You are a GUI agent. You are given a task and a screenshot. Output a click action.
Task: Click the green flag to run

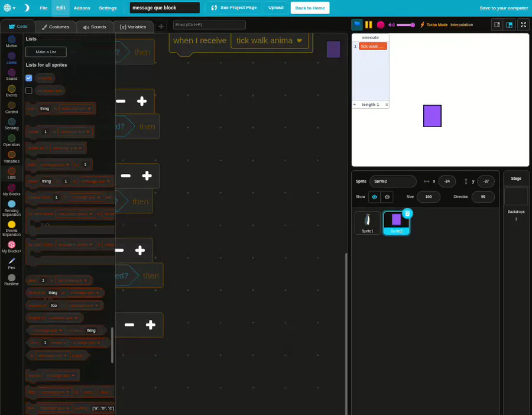click(357, 24)
